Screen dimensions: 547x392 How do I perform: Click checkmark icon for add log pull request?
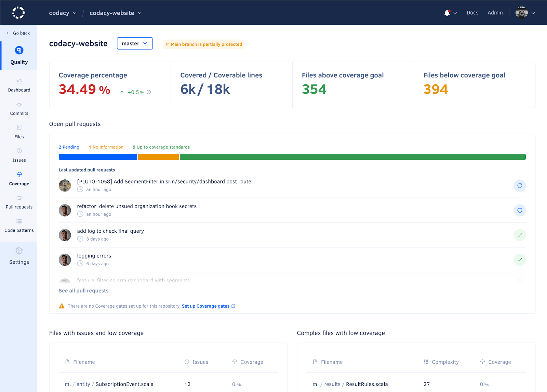point(520,235)
